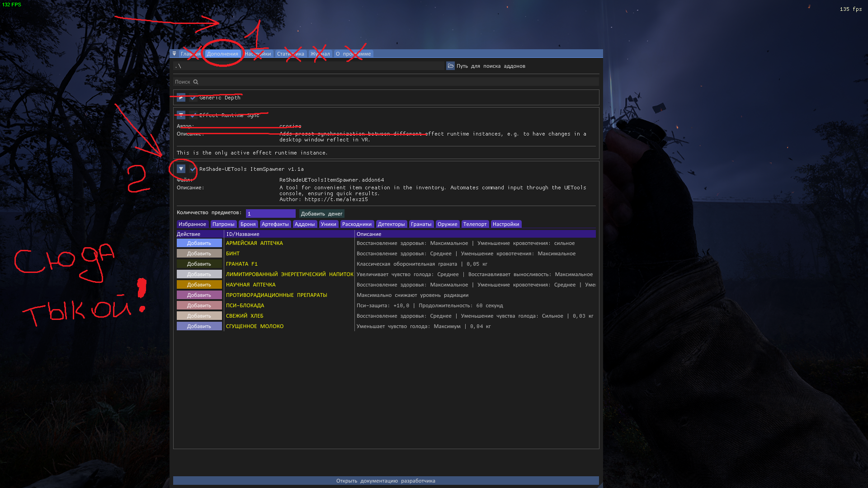This screenshot has width=868, height=488.
Task: Expand the Generic Depth addon section
Action: [181, 98]
